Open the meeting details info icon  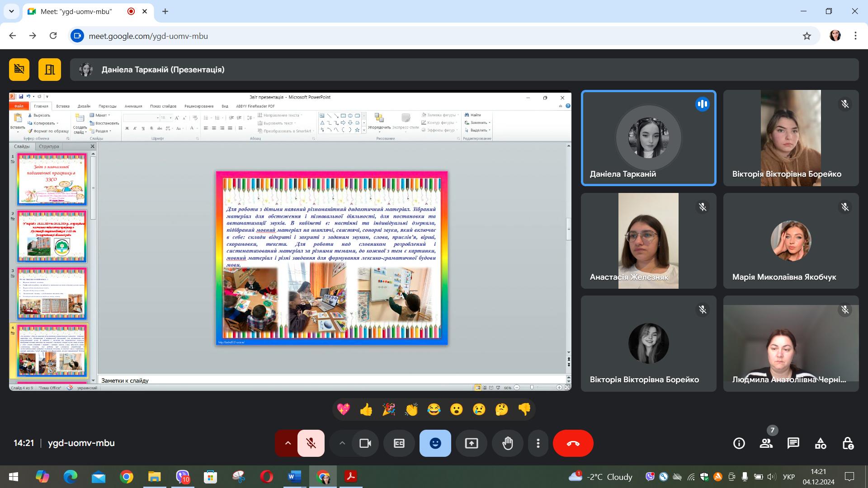[x=739, y=443]
